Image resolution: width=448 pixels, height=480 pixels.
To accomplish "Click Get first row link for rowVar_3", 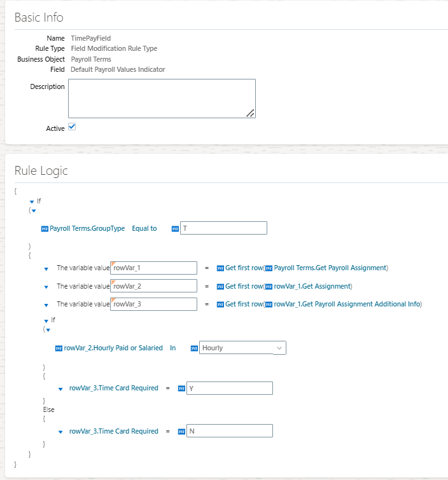I will [x=244, y=304].
